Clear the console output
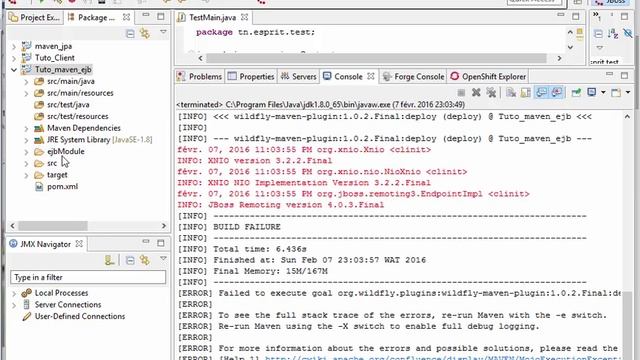This screenshot has width=640, height=360. coord(511,93)
